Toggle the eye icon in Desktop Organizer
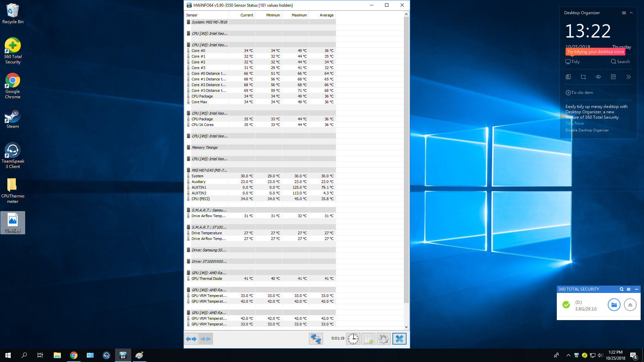Image resolution: width=644 pixels, height=362 pixels. tap(598, 77)
